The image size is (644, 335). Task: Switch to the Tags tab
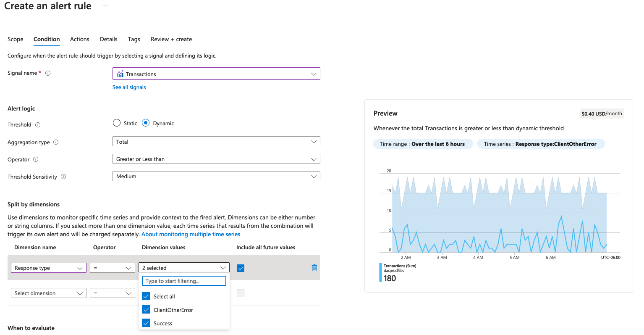[x=134, y=39]
